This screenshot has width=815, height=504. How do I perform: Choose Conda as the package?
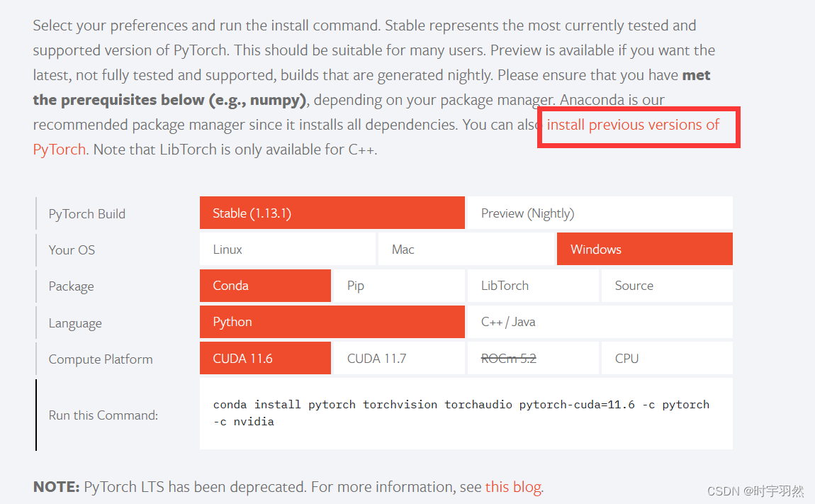point(265,286)
